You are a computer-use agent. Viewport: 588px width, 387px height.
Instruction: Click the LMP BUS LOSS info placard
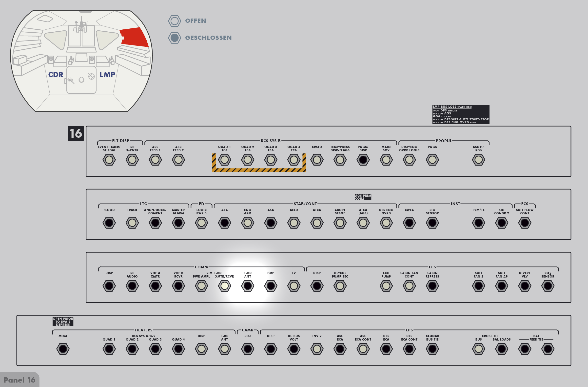click(461, 114)
